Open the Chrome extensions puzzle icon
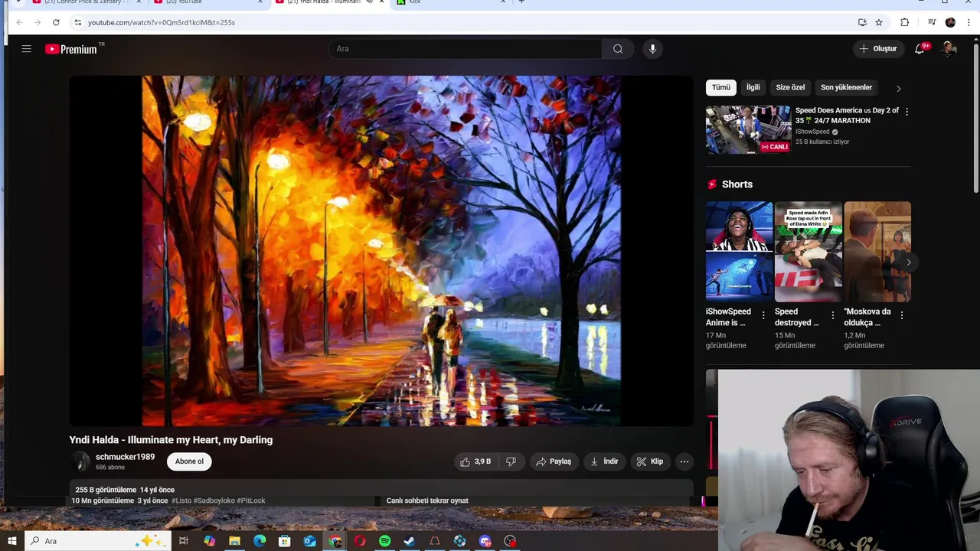980x551 pixels. tap(904, 22)
